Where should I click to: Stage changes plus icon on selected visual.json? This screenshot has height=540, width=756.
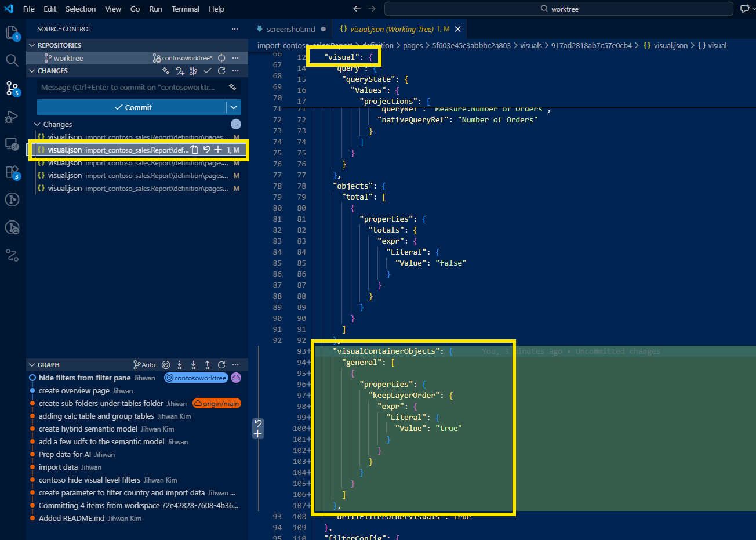pyautogui.click(x=218, y=150)
